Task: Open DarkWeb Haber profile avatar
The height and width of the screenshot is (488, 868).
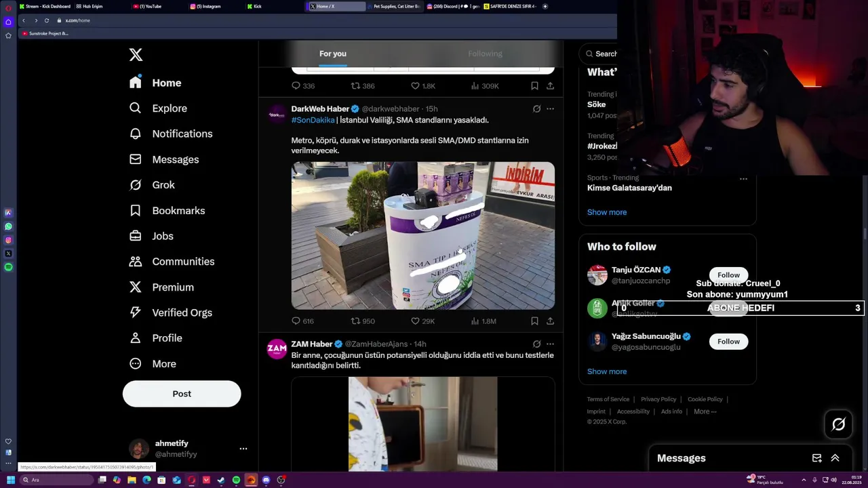Action: point(277,115)
